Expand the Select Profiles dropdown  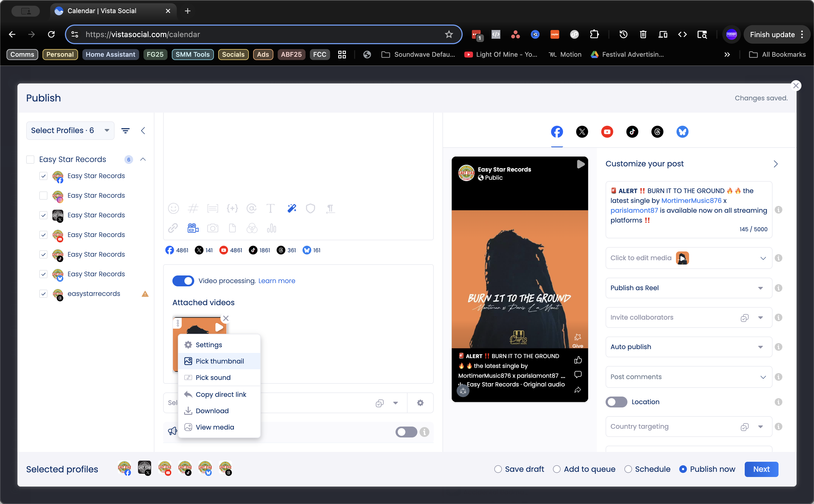tap(70, 130)
